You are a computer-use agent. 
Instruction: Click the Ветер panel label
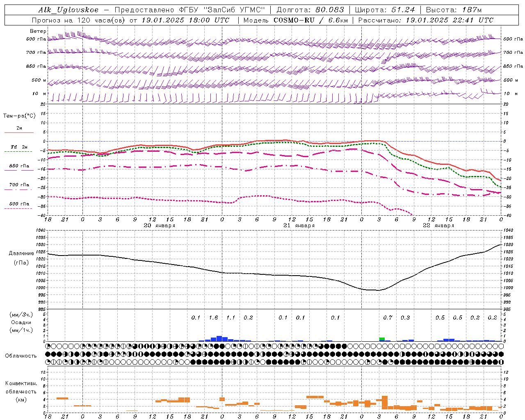38,31
